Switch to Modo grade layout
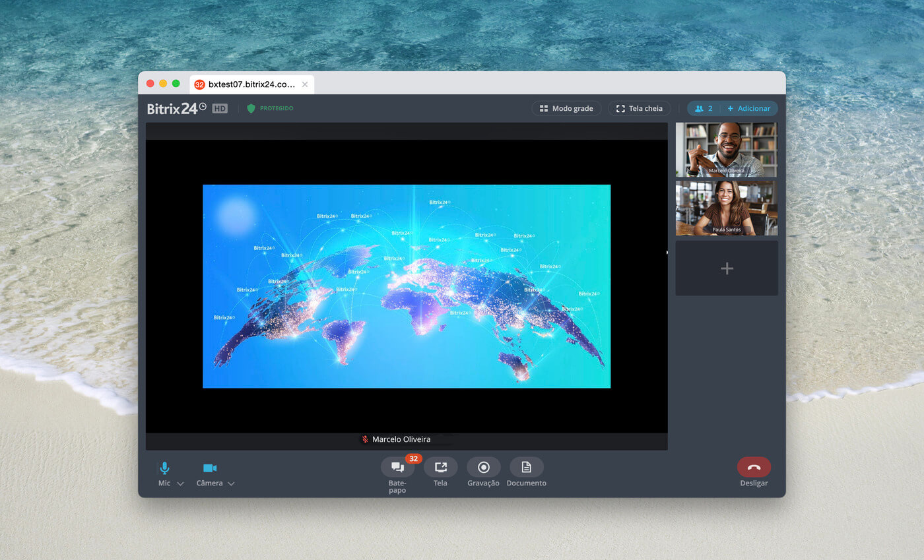924x560 pixels. (566, 108)
